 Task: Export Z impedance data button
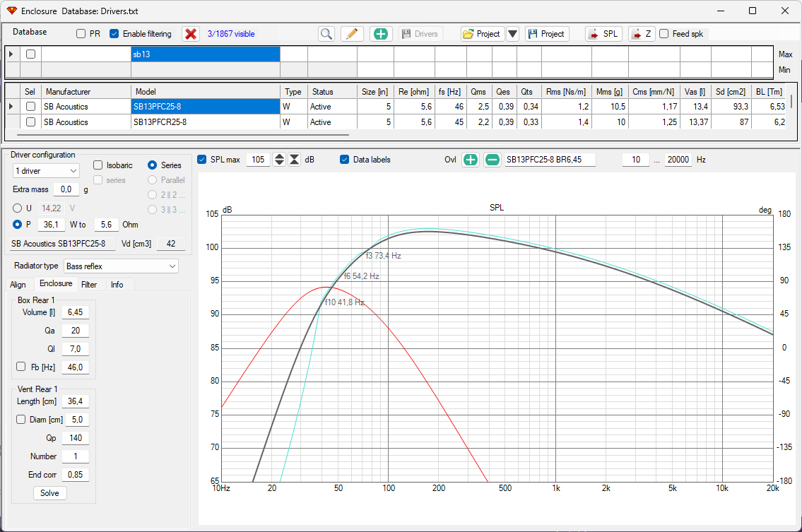[x=642, y=34]
